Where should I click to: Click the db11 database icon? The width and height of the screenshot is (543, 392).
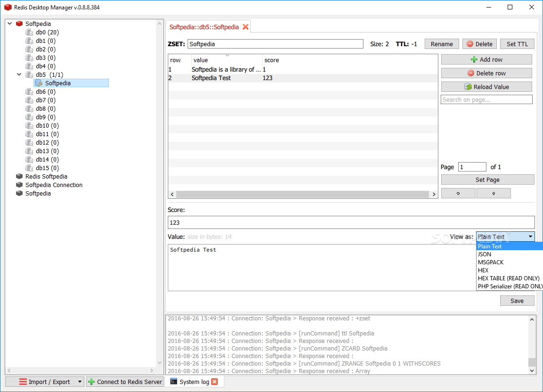coord(29,134)
